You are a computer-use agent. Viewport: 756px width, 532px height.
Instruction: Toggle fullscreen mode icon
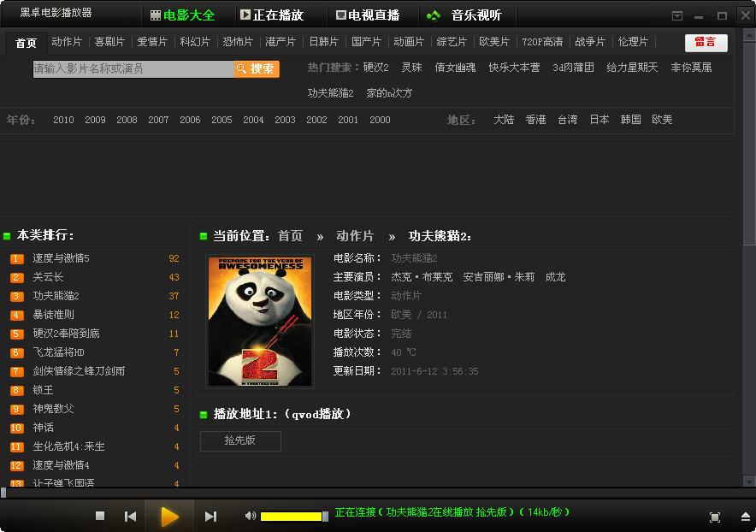click(715, 517)
